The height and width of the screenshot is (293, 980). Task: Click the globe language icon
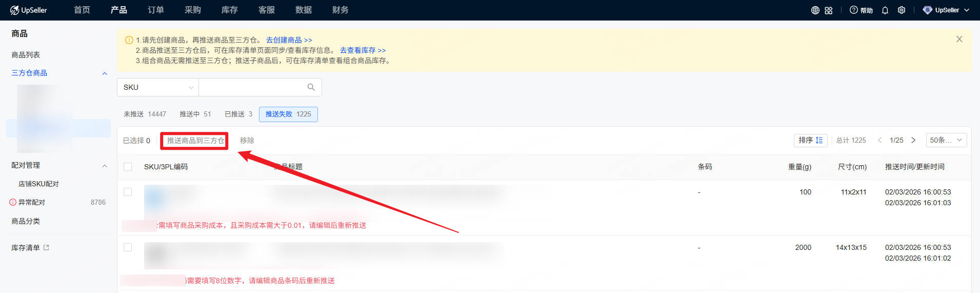pos(815,10)
